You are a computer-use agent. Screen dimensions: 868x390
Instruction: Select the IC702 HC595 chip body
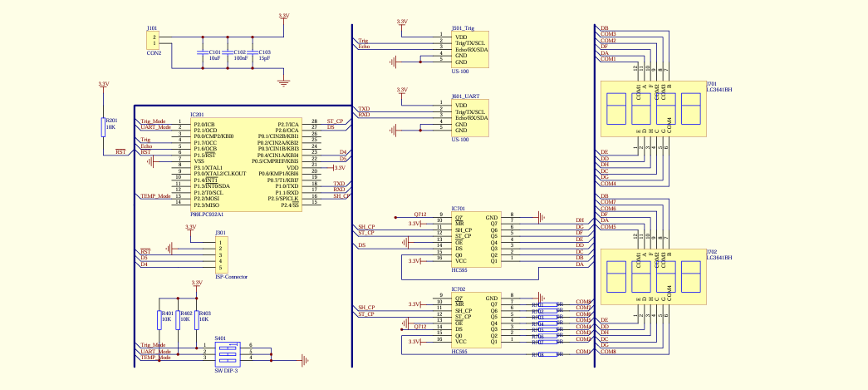pyautogui.click(x=476, y=321)
